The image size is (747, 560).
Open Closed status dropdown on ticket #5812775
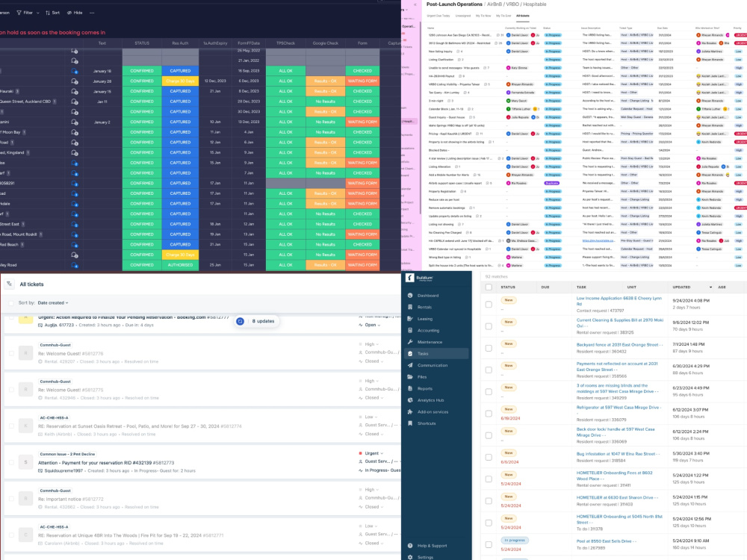[x=373, y=398]
